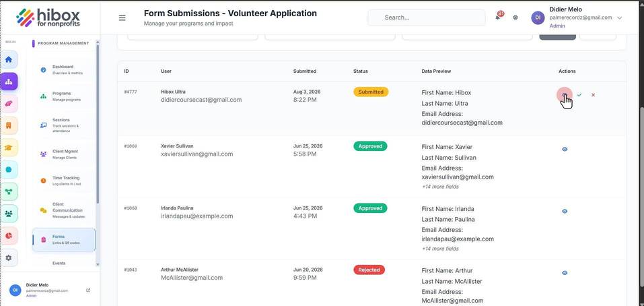Image resolution: width=644 pixels, height=306 pixels.
Task: Open Sessions in the sidebar menu
Action: (x=64, y=125)
